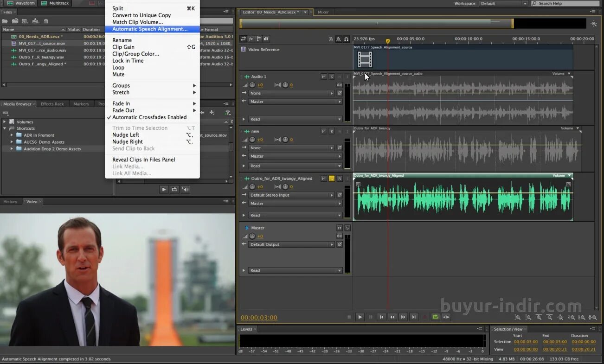
Task: Click the film strip clip thumbnail
Action: [365, 59]
